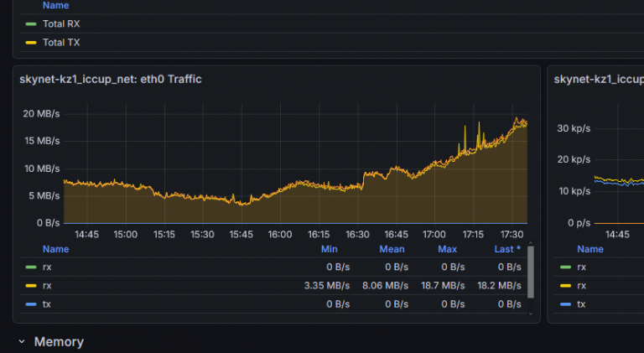Sort top legend by Name column
This screenshot has width=644, height=353.
point(55,5)
